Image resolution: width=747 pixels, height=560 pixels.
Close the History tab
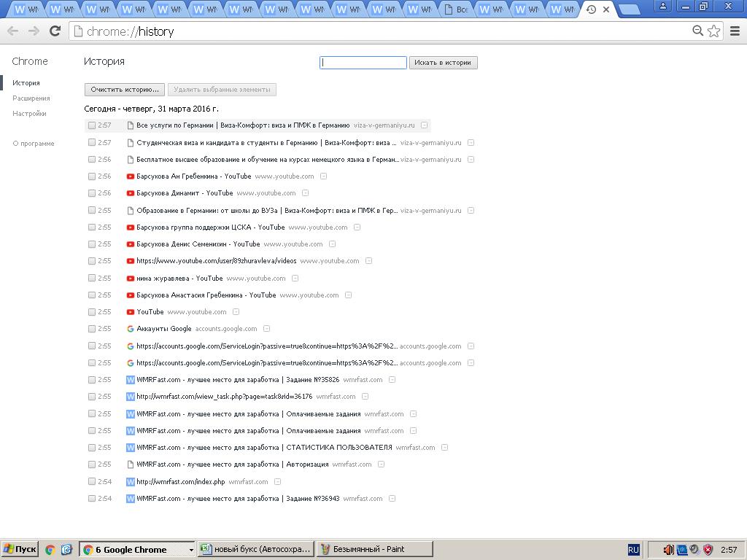pos(606,9)
